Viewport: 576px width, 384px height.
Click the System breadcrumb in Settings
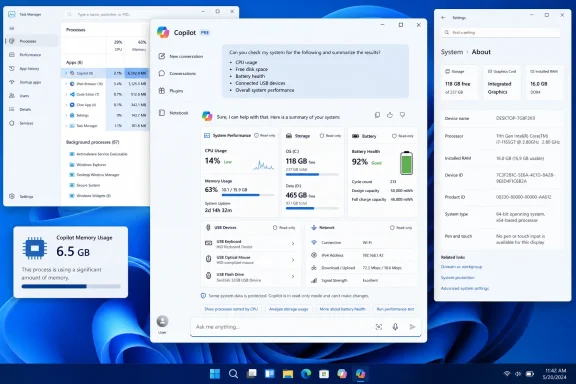452,52
